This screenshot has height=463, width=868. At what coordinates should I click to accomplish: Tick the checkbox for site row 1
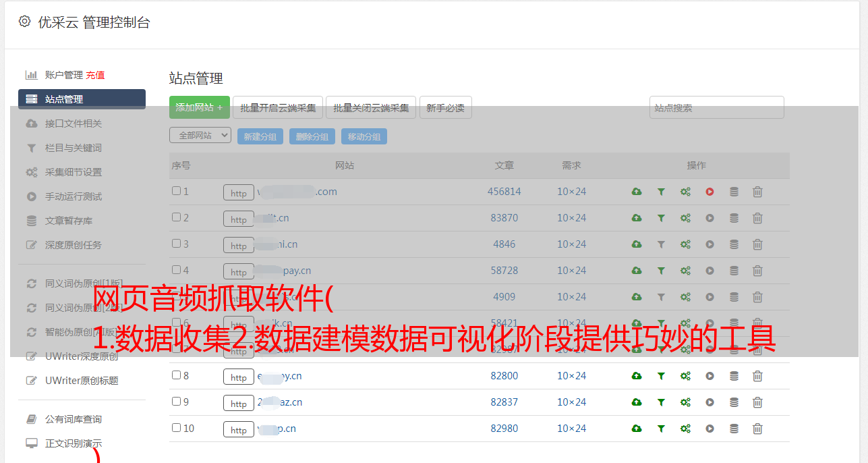tap(176, 191)
